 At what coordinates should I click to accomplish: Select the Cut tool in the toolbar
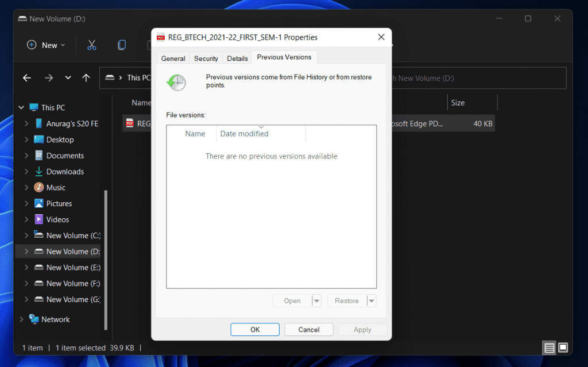92,45
